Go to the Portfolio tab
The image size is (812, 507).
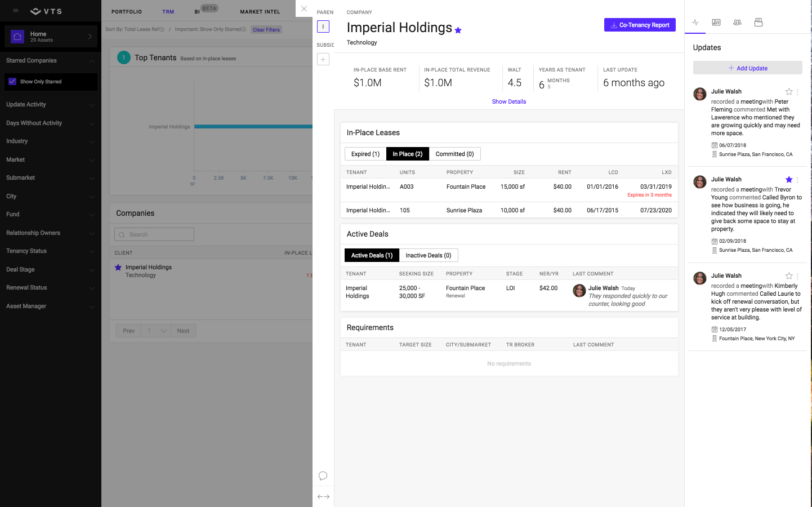[127, 12]
